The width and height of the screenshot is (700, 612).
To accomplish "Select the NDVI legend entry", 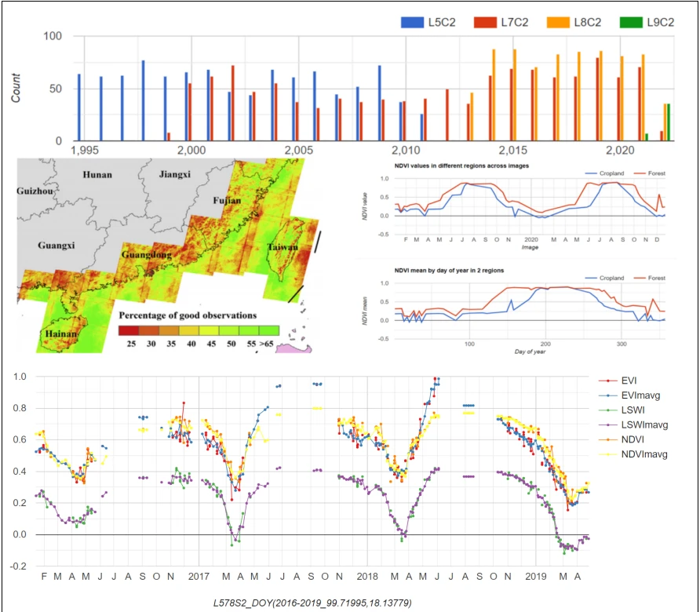I will (622, 439).
